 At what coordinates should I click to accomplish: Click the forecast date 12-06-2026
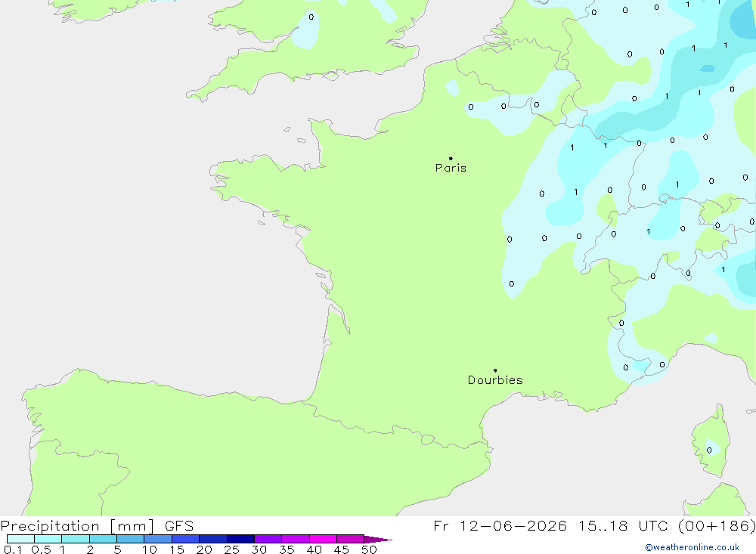pyautogui.click(x=513, y=526)
